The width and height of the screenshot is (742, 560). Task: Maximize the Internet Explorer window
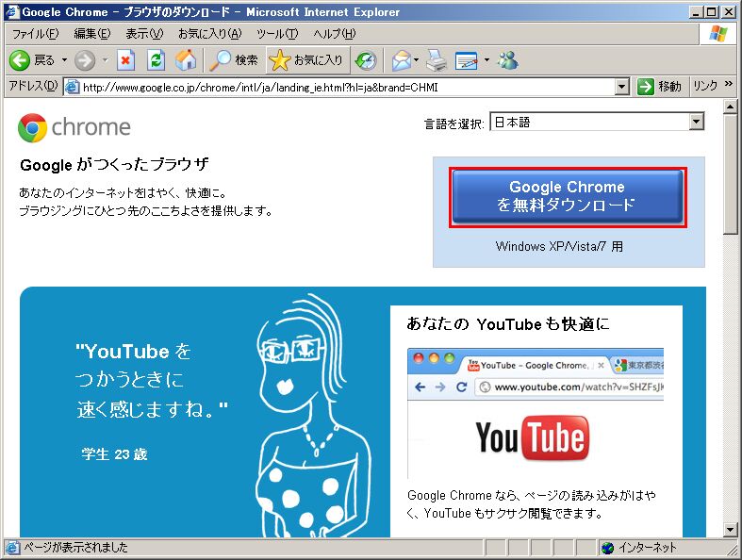coord(711,12)
